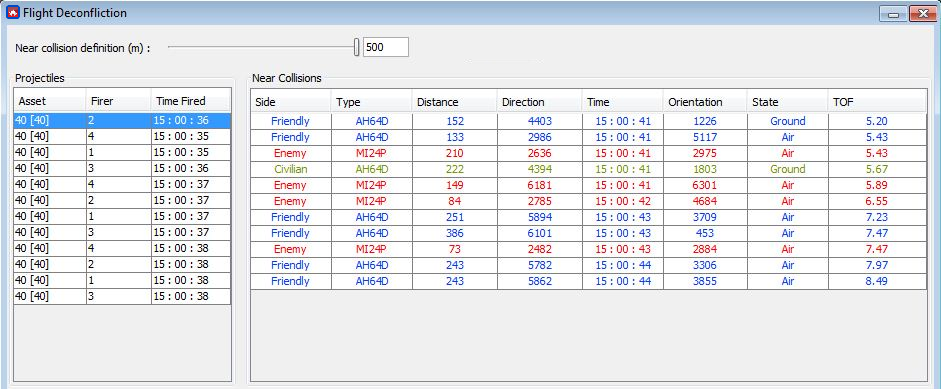This screenshot has height=390, width=941.
Task: Click the orientation value 453
Action: click(705, 233)
